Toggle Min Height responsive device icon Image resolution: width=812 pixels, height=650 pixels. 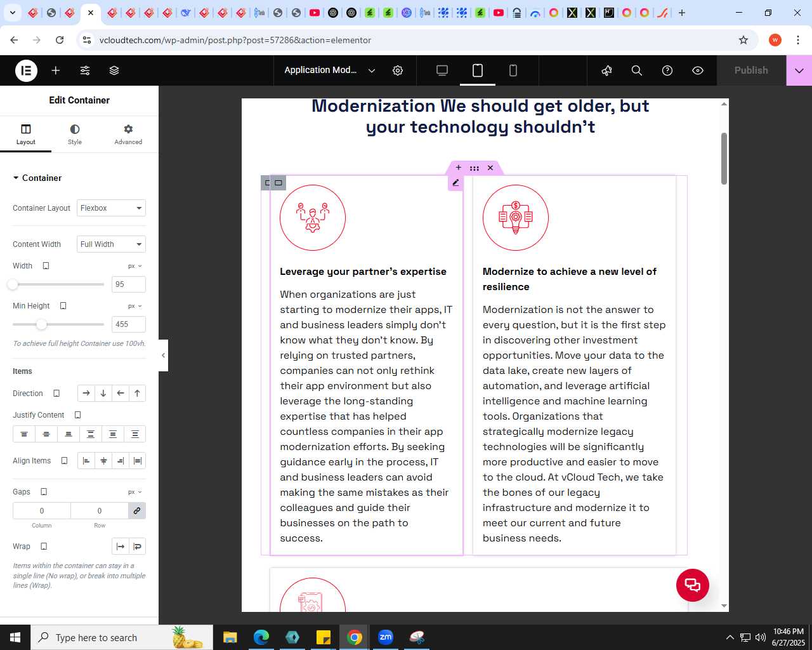(x=63, y=306)
